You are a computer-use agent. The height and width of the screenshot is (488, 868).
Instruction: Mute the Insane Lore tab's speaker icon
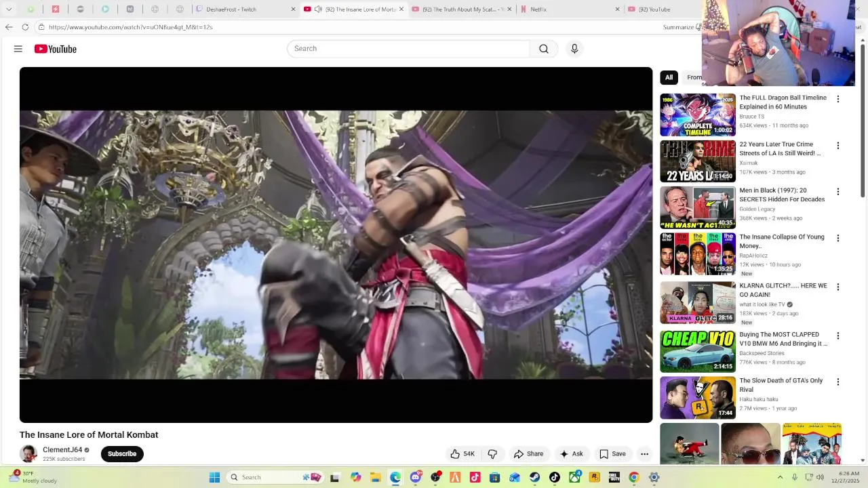pyautogui.click(x=318, y=9)
